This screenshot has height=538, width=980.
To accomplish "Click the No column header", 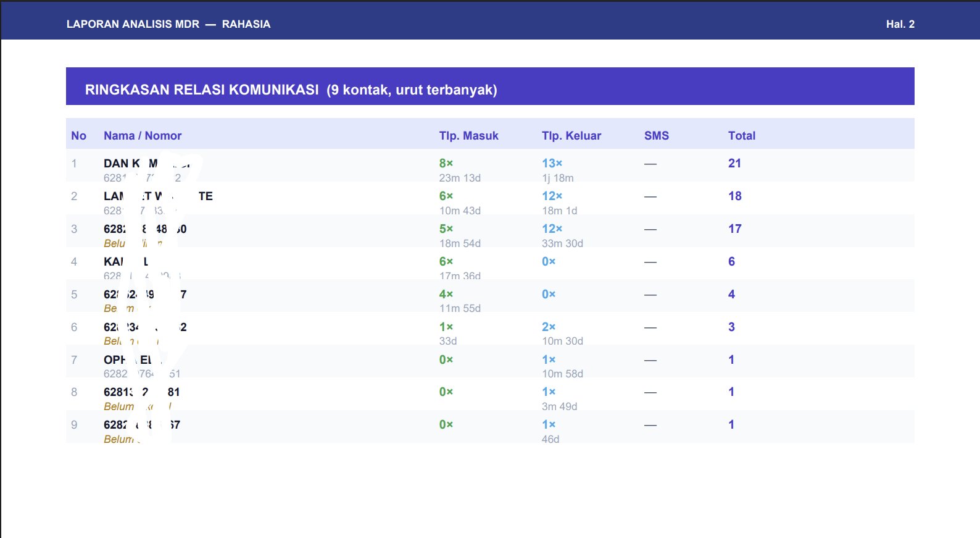I will (x=78, y=136).
